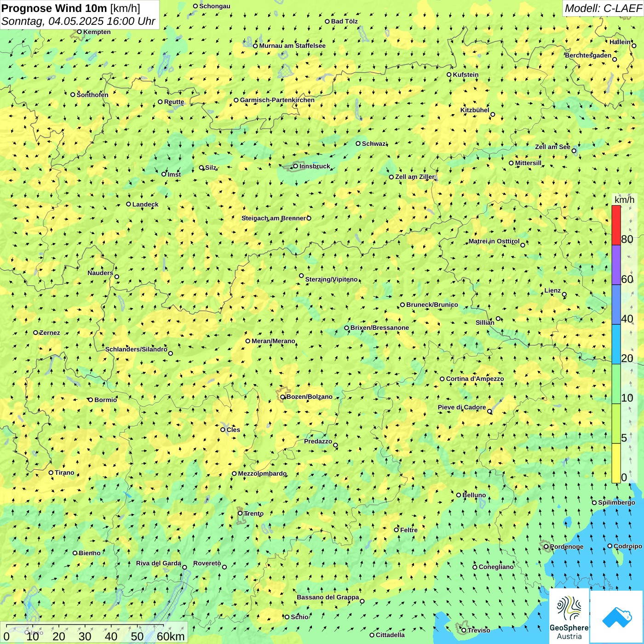Select the Meran/Merano location marker
Screen dimensions: 644x644
point(247,341)
